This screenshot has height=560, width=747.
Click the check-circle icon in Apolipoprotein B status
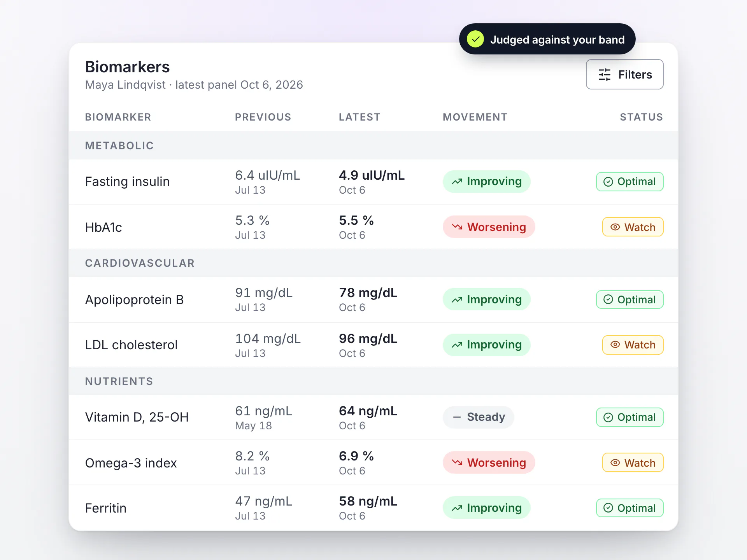608,299
